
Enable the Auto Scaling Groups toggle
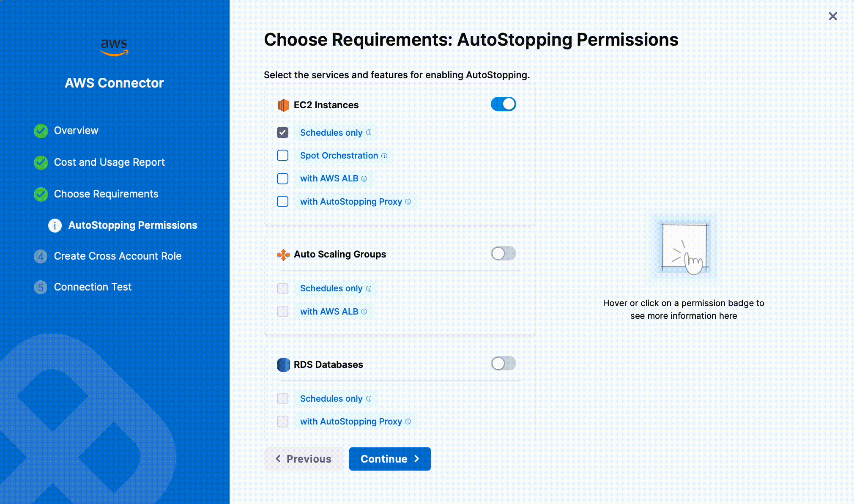[x=503, y=254]
